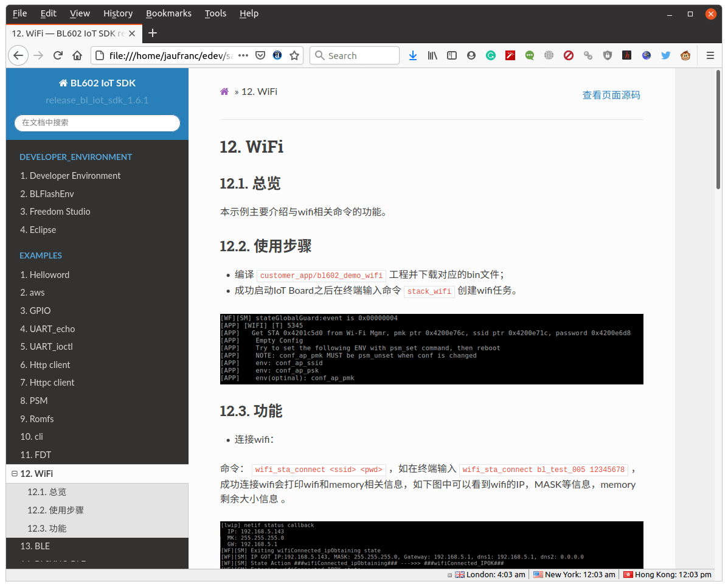Screen dimensions: 728x587
Task: Click the grey globe extension icon
Action: pyautogui.click(x=549, y=56)
